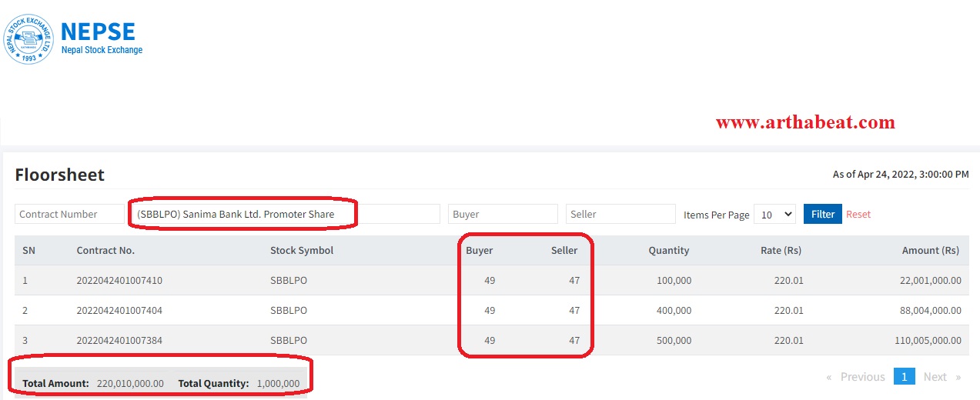Click the Contract No. column header
The image size is (980, 400).
pos(105,250)
